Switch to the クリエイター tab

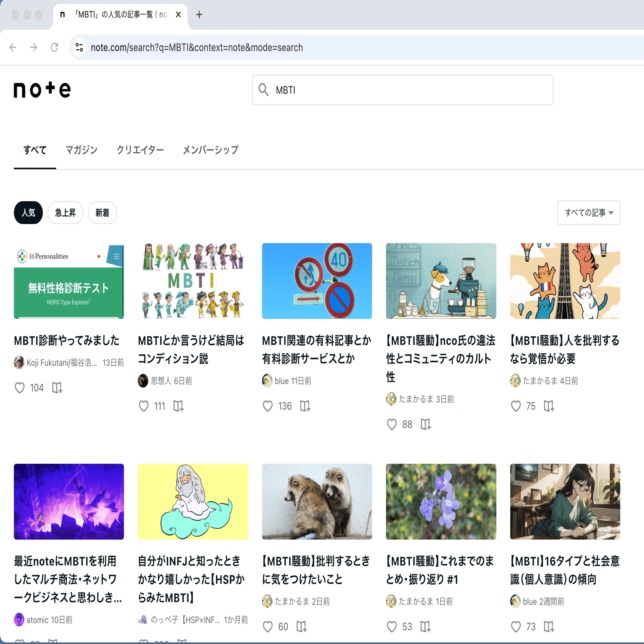click(x=140, y=150)
